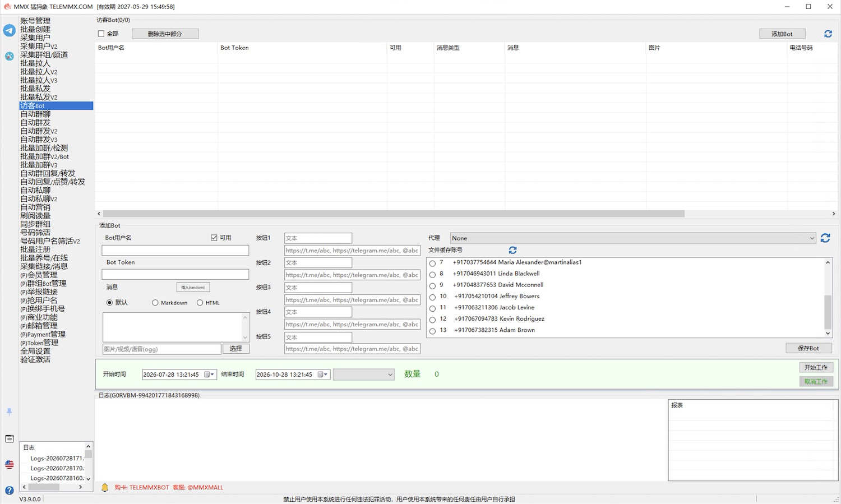Click the log list horizontal scrollbar thumb
Viewport: 841px width, 504px height.
tap(44, 487)
